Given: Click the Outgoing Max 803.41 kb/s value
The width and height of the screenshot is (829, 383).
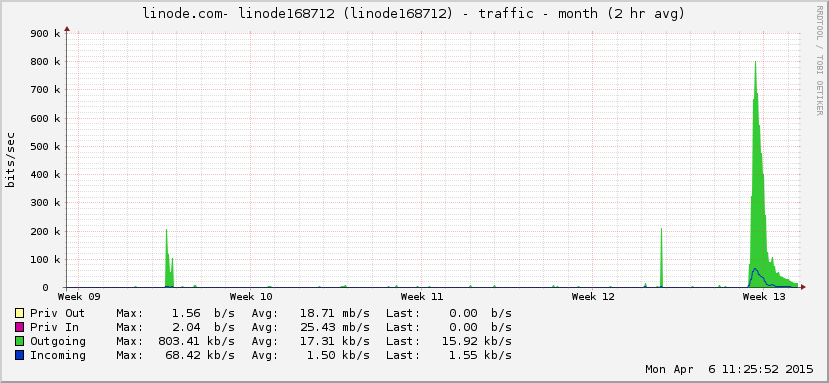Looking at the screenshot, I should 196,341.
